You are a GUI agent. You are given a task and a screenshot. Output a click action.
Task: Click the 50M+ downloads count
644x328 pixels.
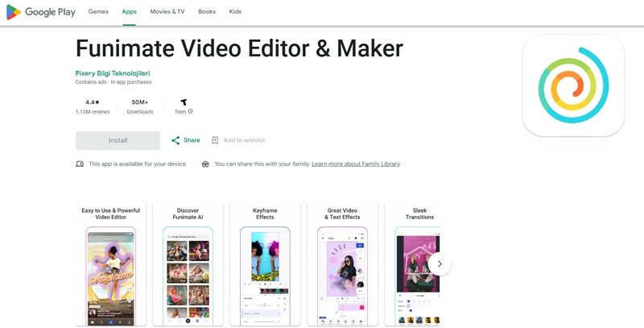(139, 102)
